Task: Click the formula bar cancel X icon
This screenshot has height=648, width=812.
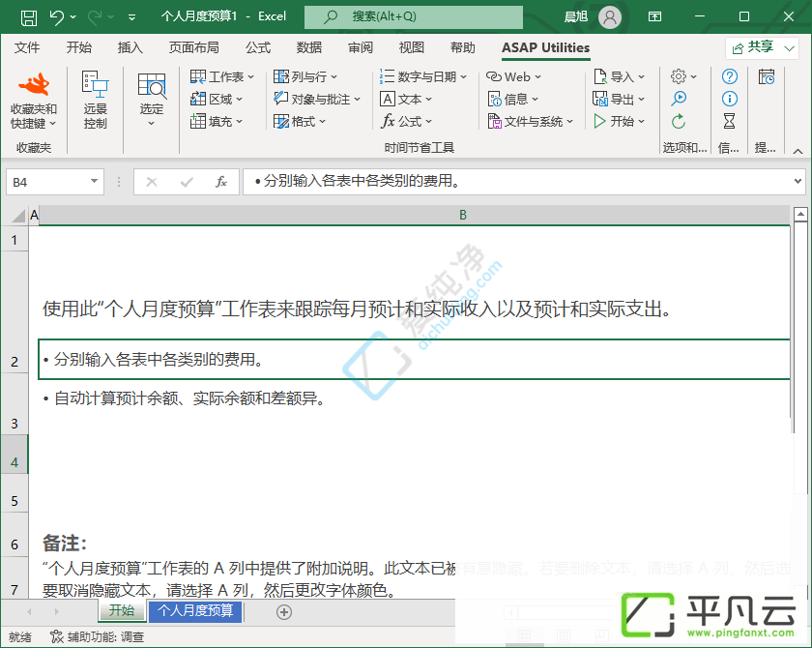Action: (152, 182)
